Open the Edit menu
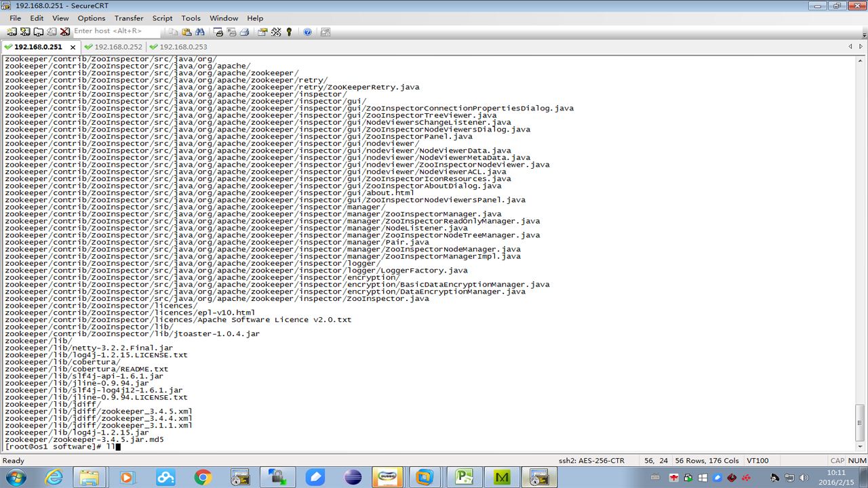The width and height of the screenshot is (868, 488). click(37, 18)
